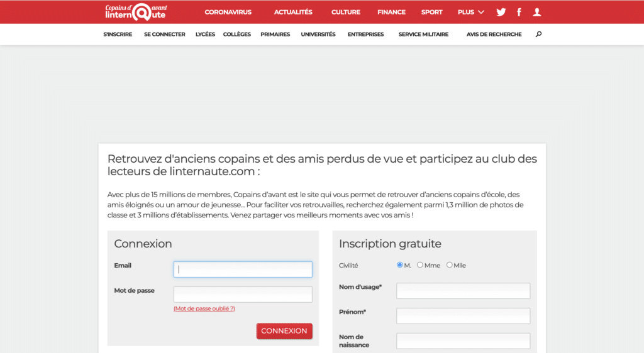Open the LYCÉES tab
This screenshot has width=644, height=353.
click(206, 35)
